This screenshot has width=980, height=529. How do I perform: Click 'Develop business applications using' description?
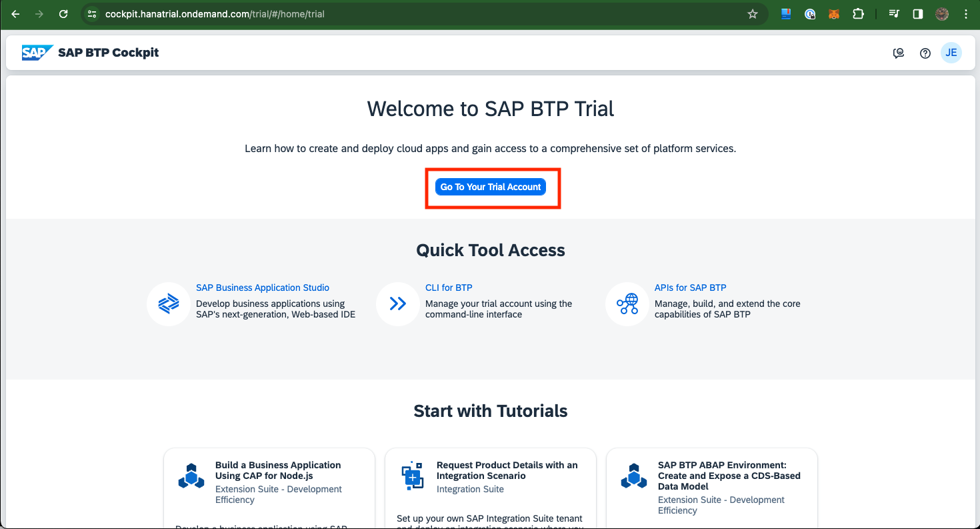[276, 309]
